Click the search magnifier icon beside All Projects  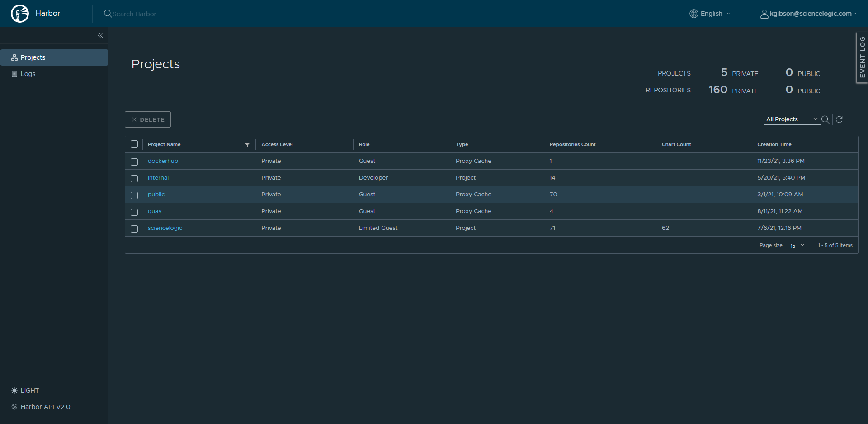click(825, 119)
